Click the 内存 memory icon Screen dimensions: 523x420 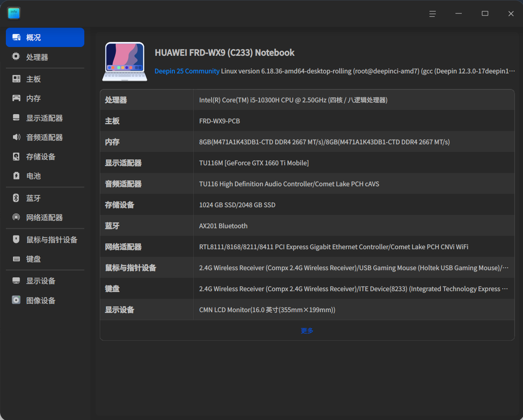tap(16, 98)
